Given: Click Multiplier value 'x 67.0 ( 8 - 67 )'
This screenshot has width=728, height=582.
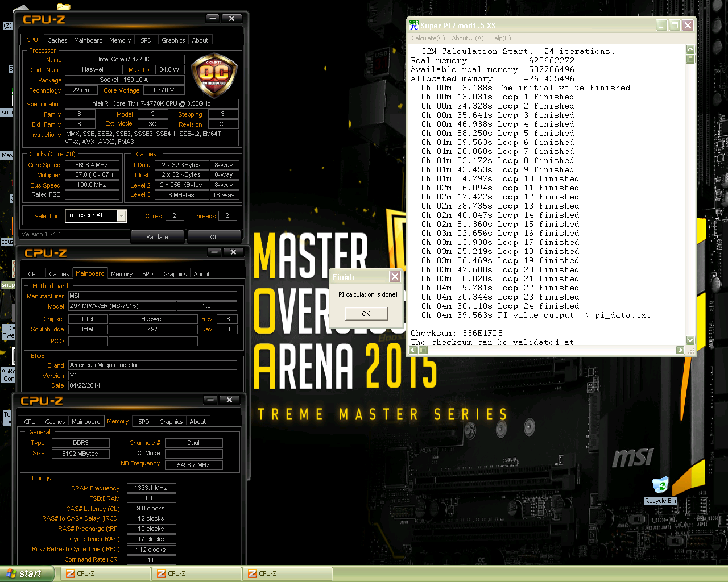Looking at the screenshot, I should pos(92,175).
